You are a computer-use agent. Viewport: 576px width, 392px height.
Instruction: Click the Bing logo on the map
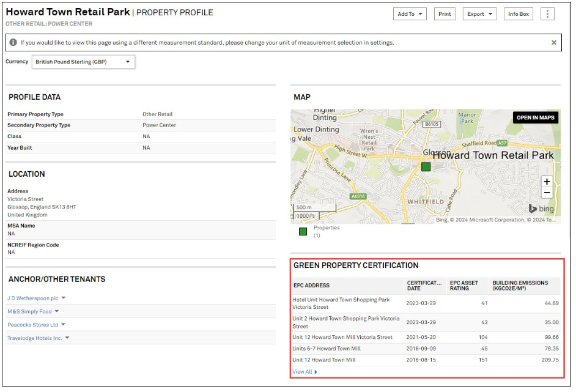541,209
